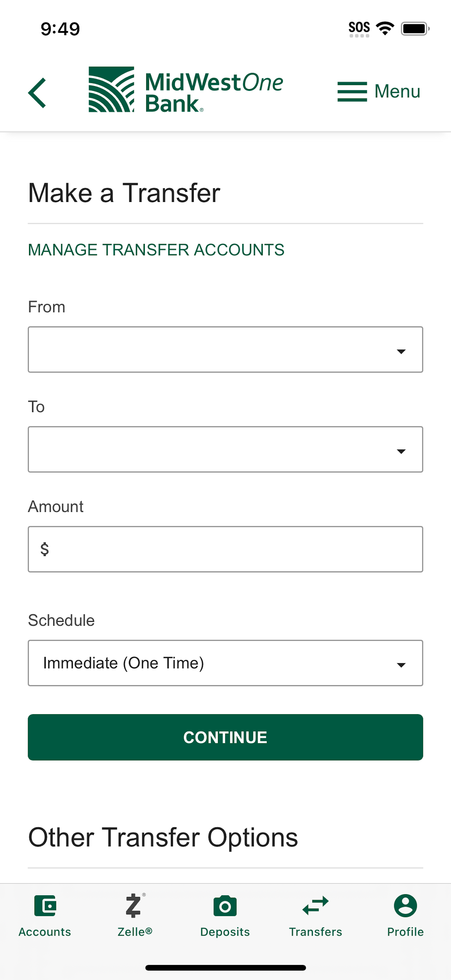
Task: Open the Deposits camera icon
Action: [225, 906]
